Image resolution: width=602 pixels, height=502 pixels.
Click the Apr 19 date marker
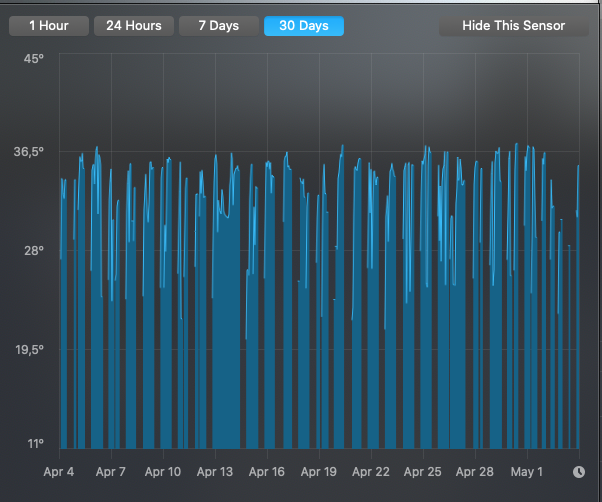319,472
